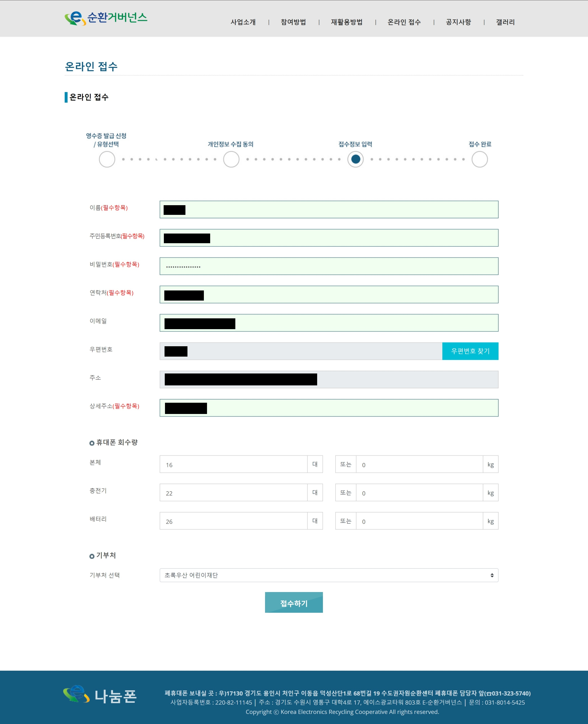Click the 나눔폰 logo in the footer
Image resolution: width=588 pixels, height=724 pixels.
tap(100, 695)
